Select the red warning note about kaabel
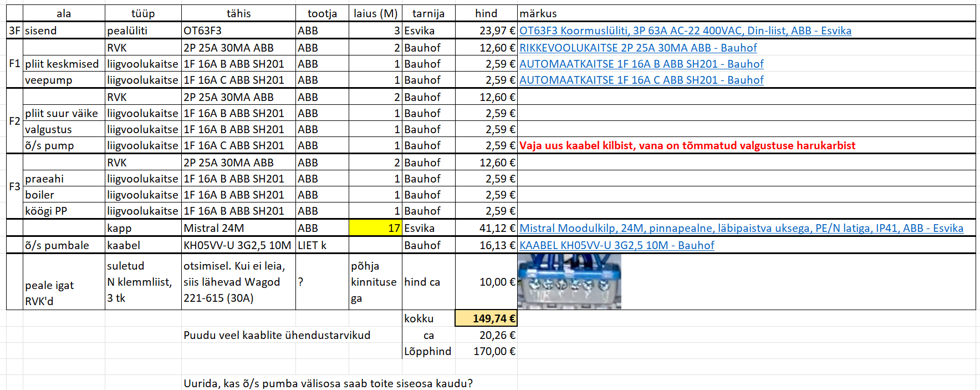 [x=687, y=145]
